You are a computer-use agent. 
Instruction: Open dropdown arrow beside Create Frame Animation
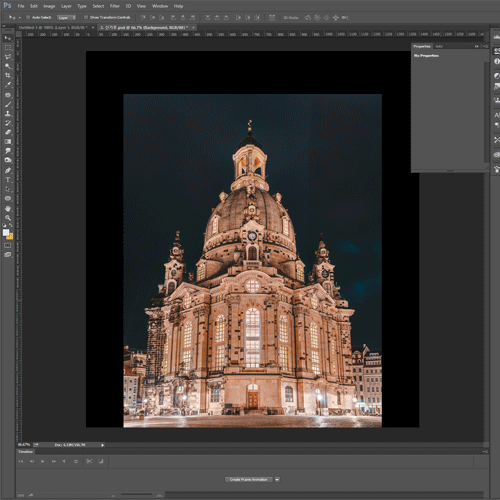[x=277, y=479]
